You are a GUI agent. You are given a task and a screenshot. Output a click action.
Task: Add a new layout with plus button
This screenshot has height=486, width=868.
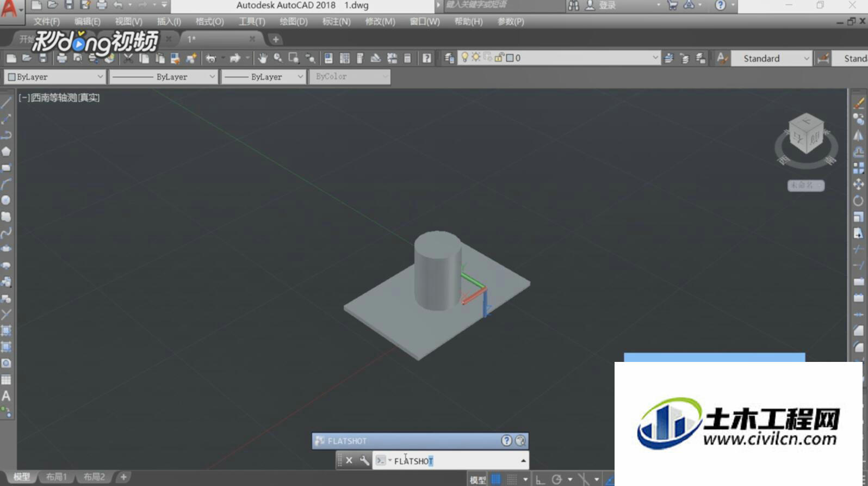(123, 477)
